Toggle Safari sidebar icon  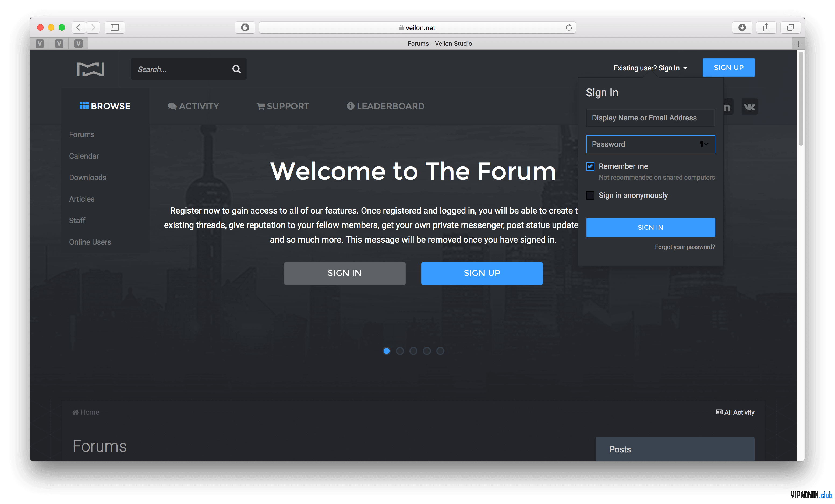pos(115,27)
